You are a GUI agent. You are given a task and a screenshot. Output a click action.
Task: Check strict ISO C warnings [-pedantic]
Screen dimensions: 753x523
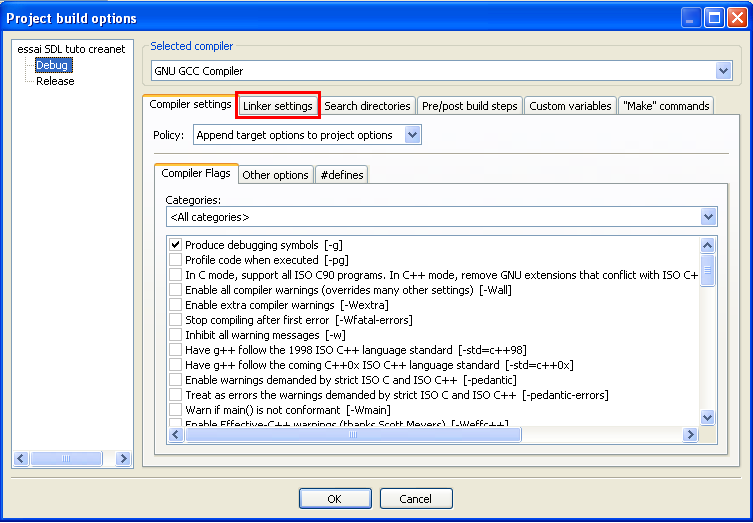point(175,380)
